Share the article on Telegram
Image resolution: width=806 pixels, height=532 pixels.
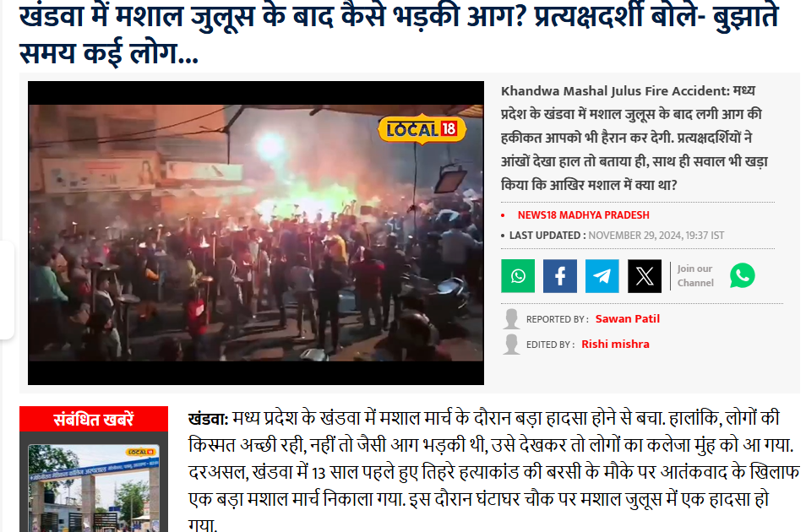(602, 276)
